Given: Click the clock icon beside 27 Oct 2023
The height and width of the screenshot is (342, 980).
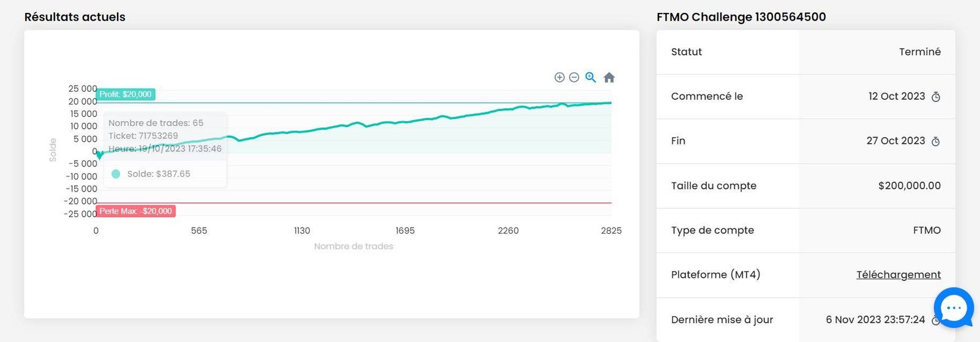Looking at the screenshot, I should (936, 141).
